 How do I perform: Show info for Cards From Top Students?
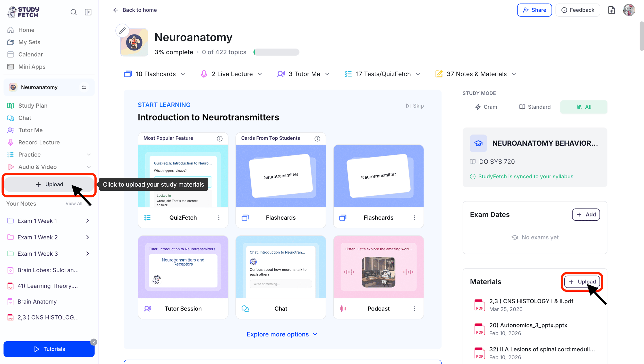point(317,138)
